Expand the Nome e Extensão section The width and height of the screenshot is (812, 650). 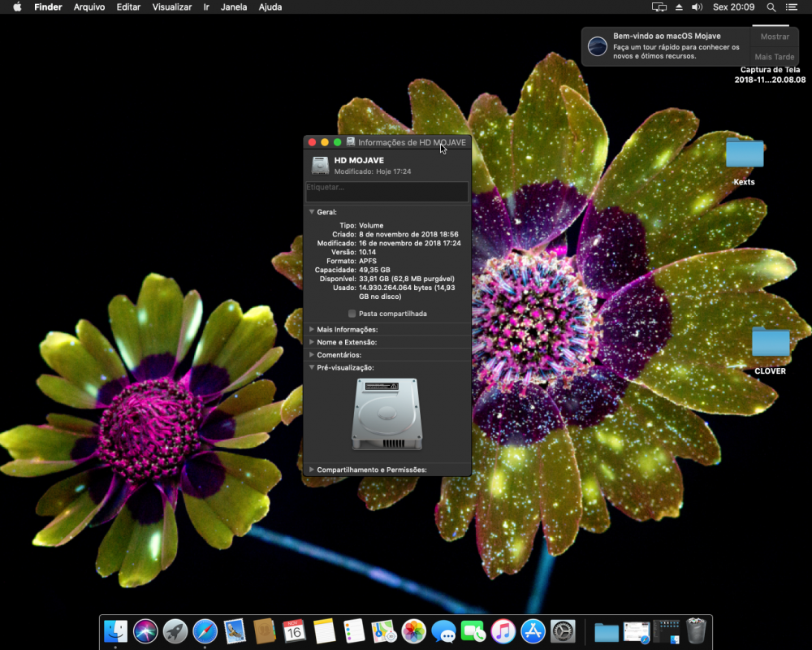[312, 342]
